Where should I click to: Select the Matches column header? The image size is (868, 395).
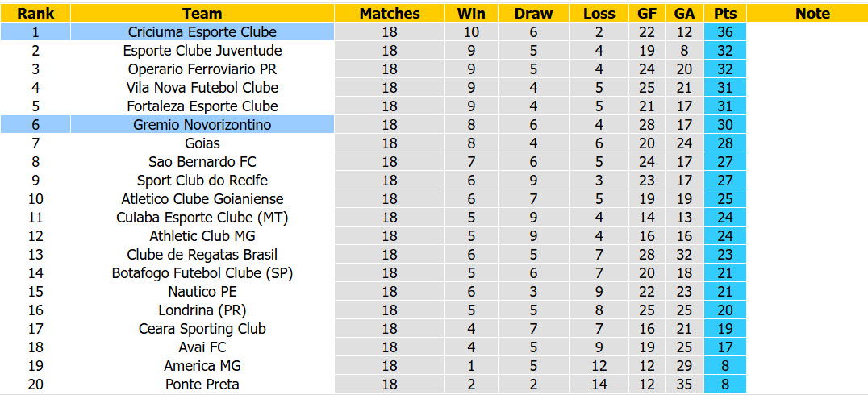pos(390,14)
